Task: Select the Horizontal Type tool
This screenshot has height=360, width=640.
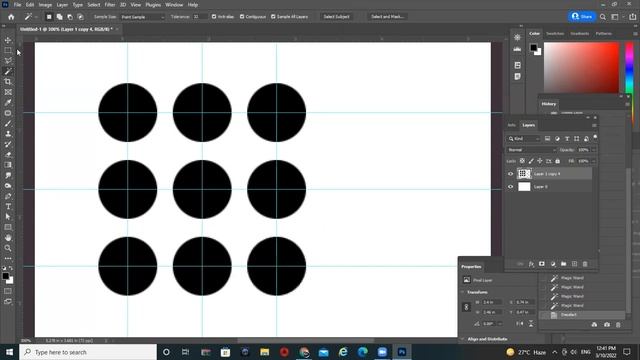Action: [x=8, y=207]
